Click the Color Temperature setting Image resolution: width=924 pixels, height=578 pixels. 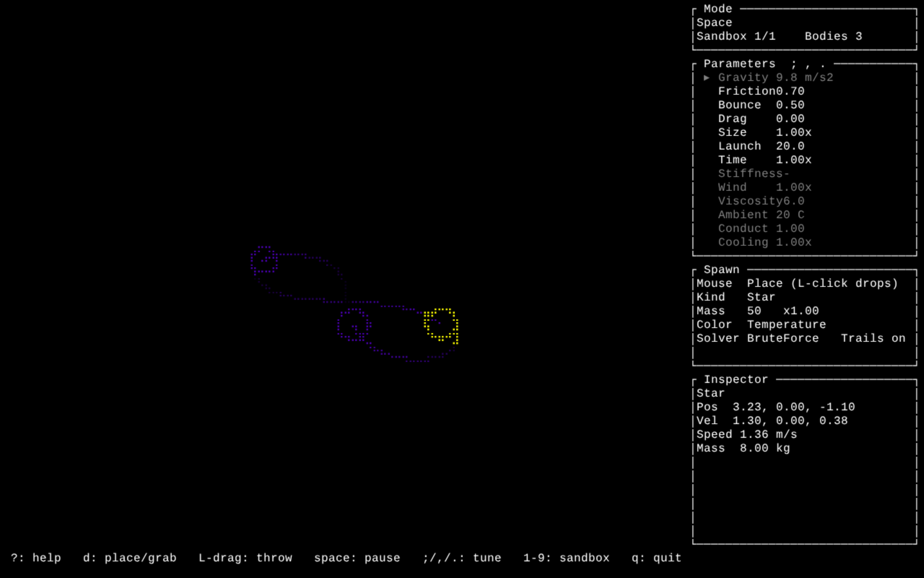point(761,325)
